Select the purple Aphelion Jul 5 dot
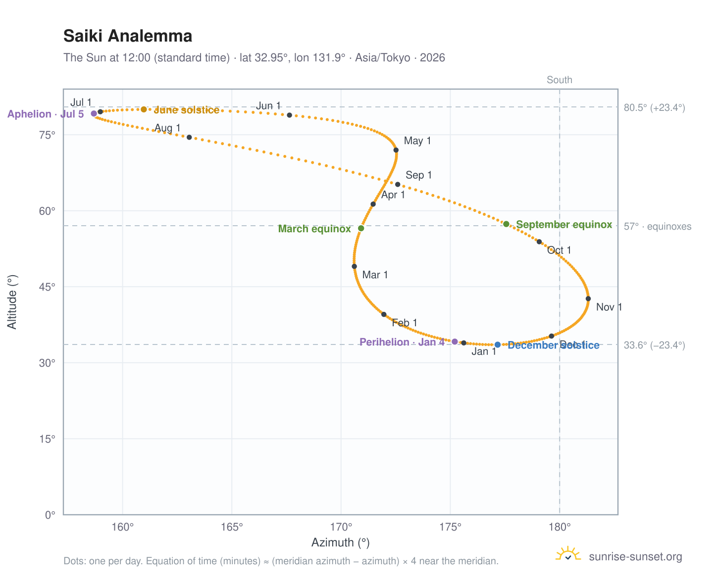717x588 pixels. (x=94, y=114)
